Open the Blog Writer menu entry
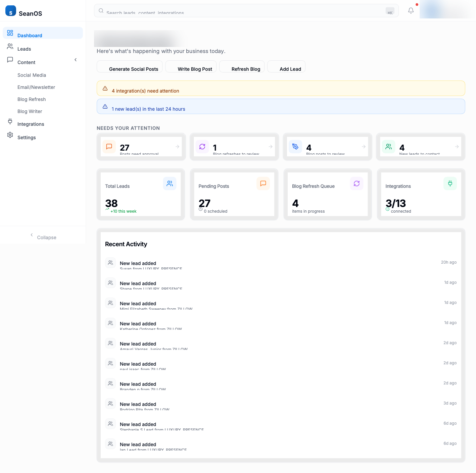476x473 pixels. (30, 111)
